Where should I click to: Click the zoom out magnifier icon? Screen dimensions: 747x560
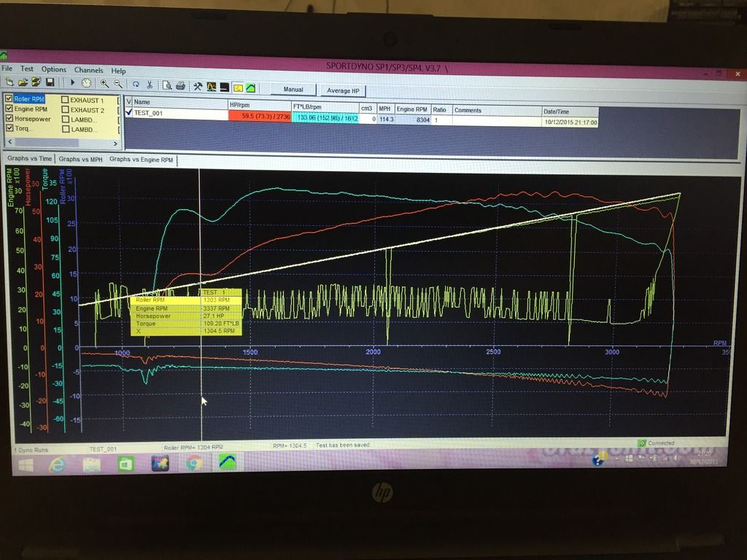click(x=117, y=85)
